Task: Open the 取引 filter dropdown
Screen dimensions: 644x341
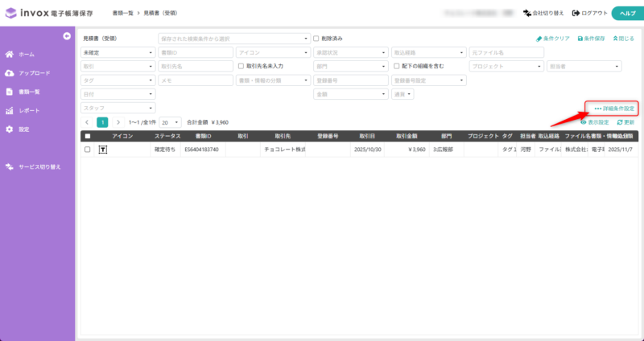Action: [x=118, y=66]
